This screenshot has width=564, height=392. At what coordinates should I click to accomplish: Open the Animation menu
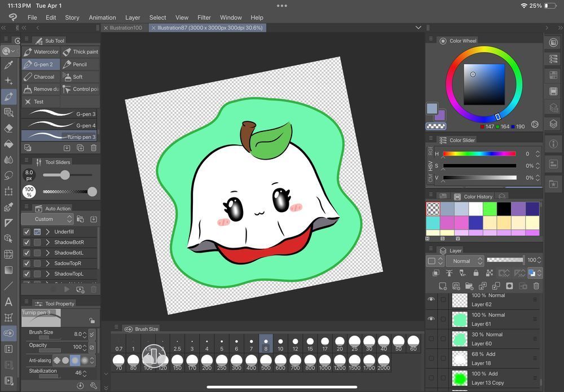click(102, 17)
